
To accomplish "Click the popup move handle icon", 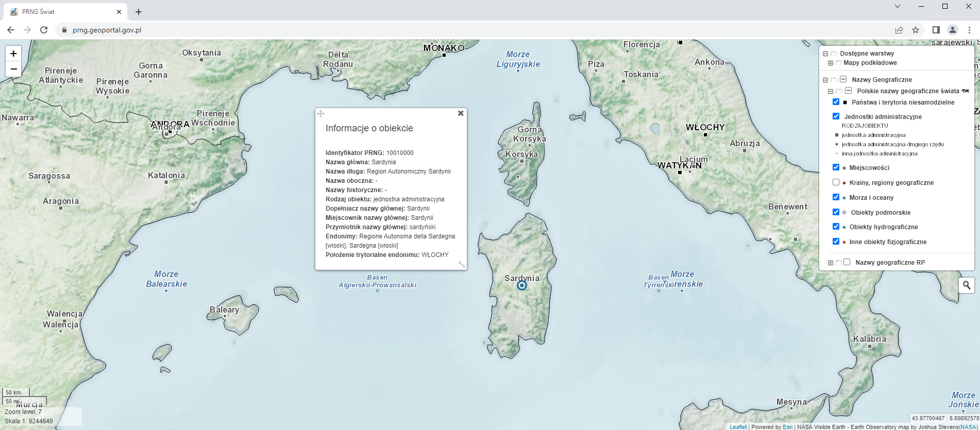I will click(321, 114).
